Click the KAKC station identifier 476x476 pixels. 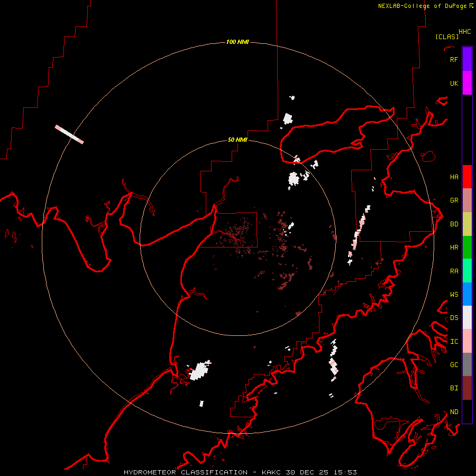[271, 472]
